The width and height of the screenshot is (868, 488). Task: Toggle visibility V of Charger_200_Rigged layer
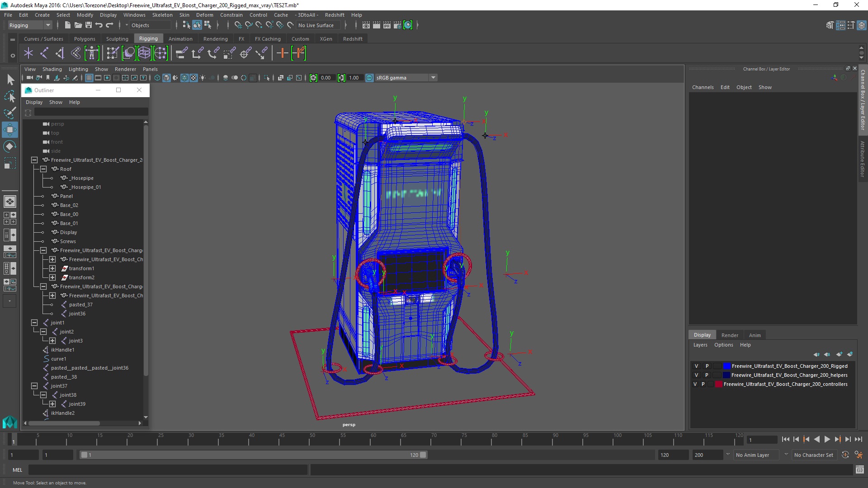[x=696, y=366]
